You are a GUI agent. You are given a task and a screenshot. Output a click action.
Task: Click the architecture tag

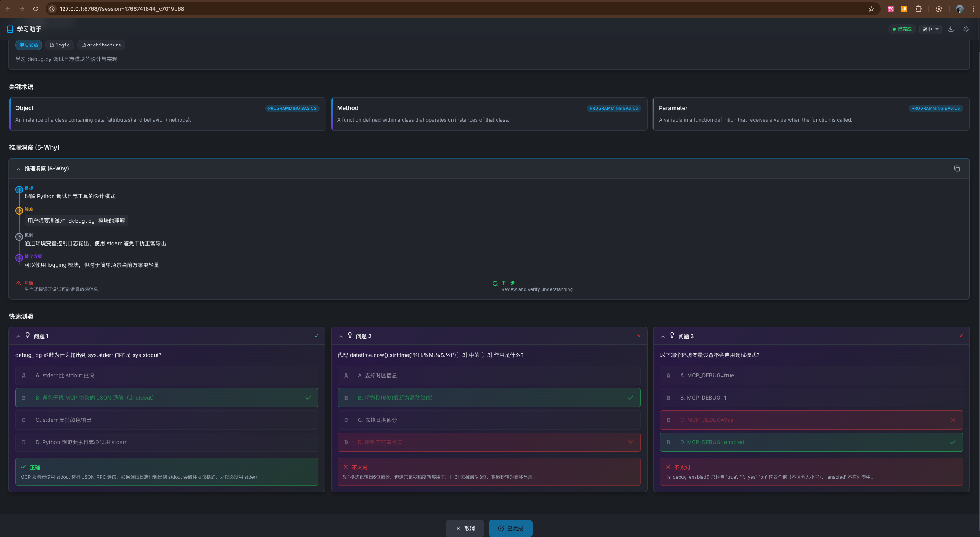point(101,45)
